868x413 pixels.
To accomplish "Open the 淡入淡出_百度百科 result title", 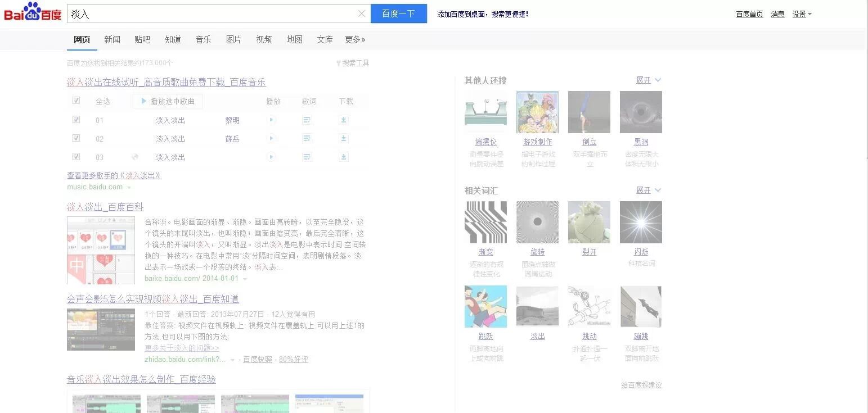I will [105, 207].
